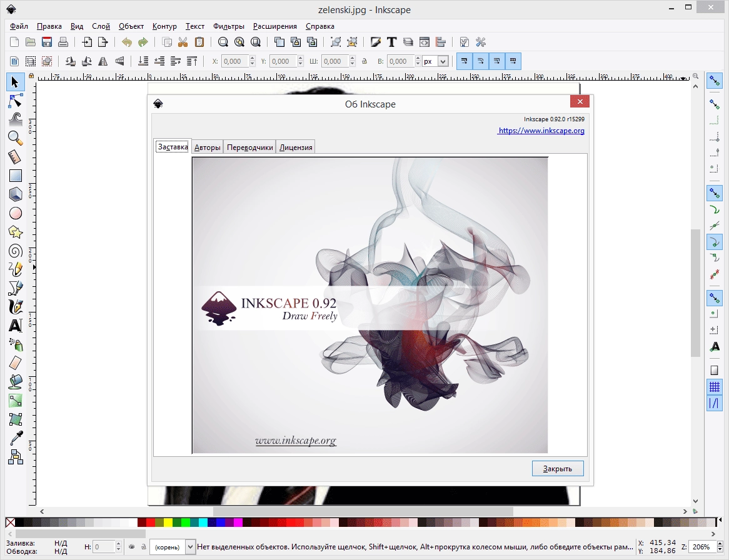Open the XML editor icon
The image size is (729, 560).
pyautogui.click(x=424, y=42)
